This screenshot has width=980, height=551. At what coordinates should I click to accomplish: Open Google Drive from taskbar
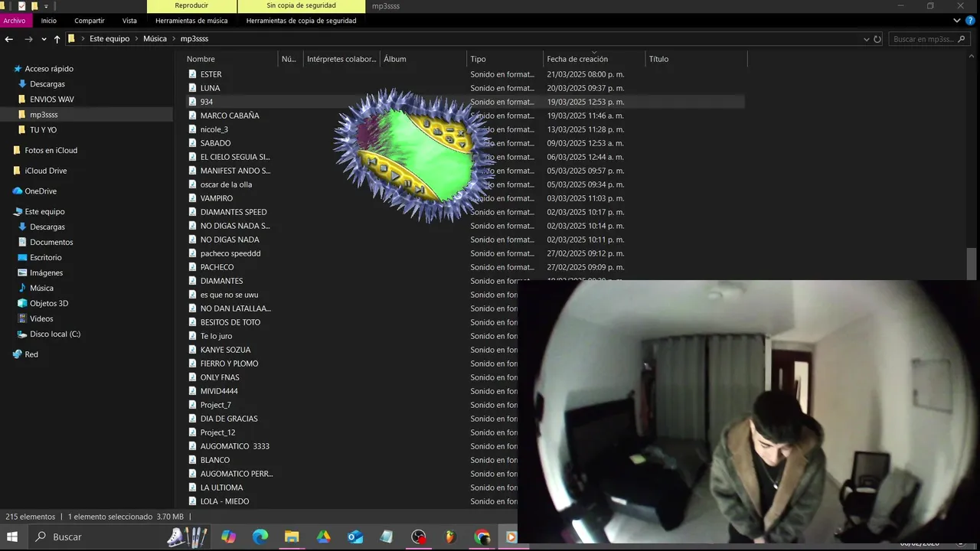click(x=323, y=537)
